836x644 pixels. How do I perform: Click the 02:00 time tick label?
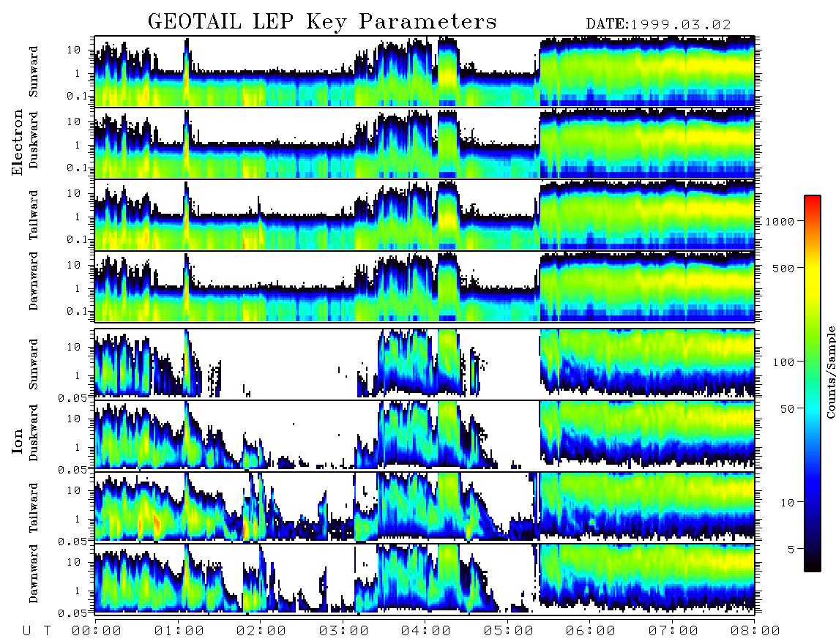coord(261,631)
